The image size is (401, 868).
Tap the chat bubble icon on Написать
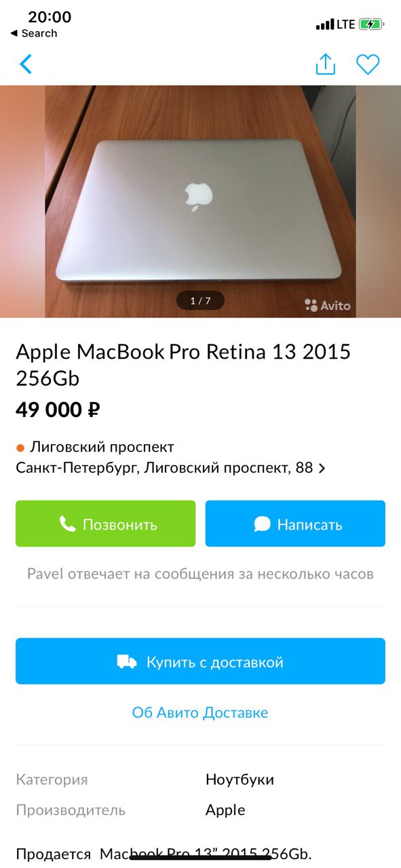[263, 524]
